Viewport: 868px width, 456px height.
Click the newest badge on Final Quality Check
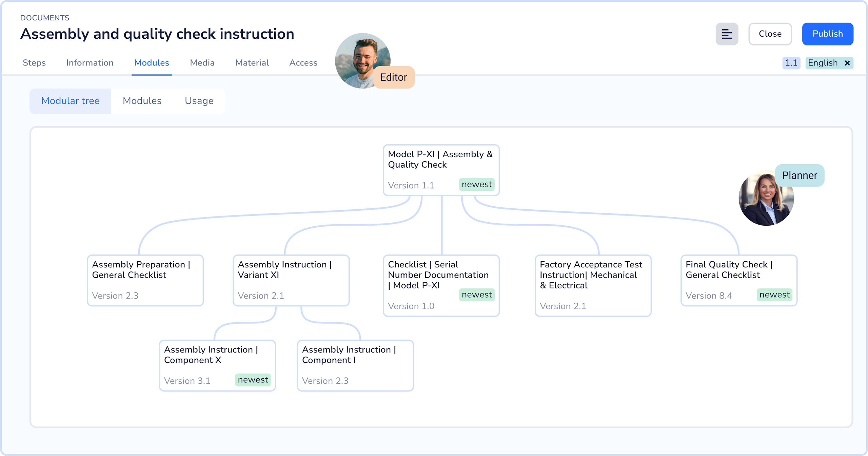tap(774, 295)
